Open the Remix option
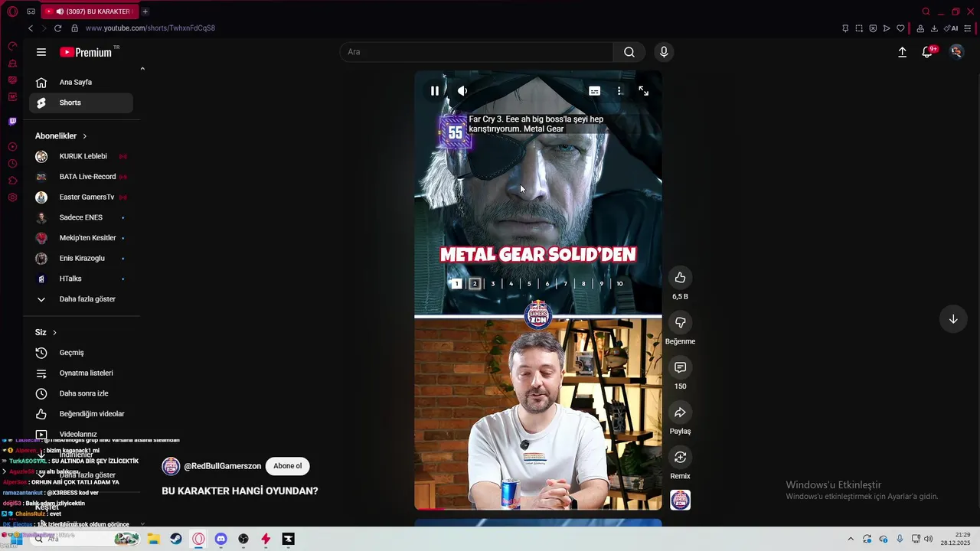Viewport: 980px width, 551px height. click(x=680, y=457)
